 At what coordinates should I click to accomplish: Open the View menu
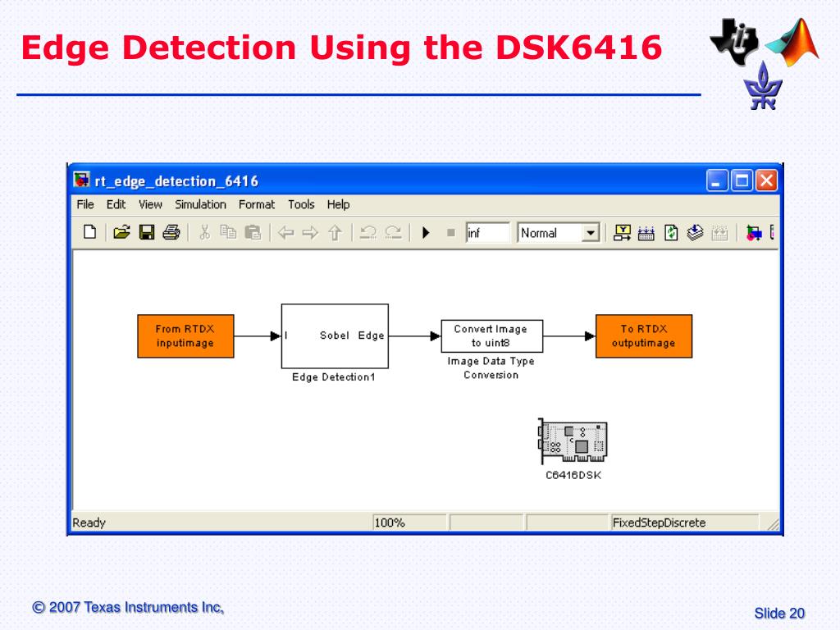[151, 204]
